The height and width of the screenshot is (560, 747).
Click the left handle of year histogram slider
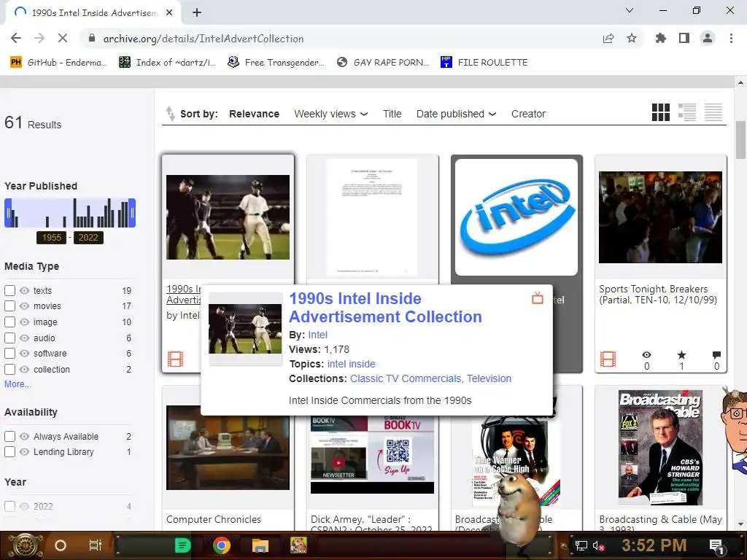click(x=8, y=213)
